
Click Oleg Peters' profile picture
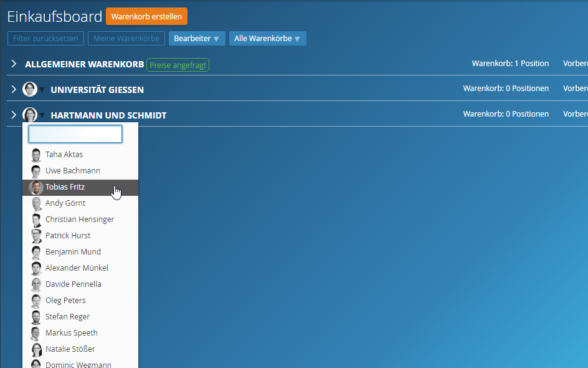click(x=36, y=301)
